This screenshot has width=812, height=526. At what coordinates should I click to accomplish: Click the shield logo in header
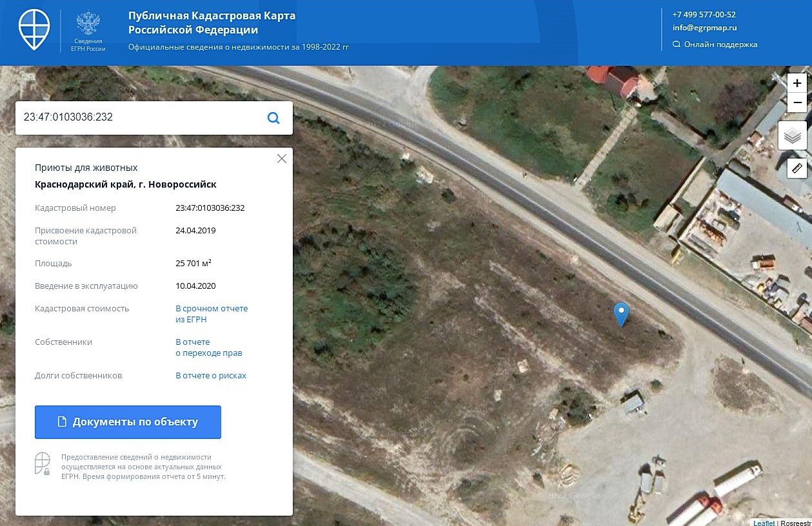34,30
